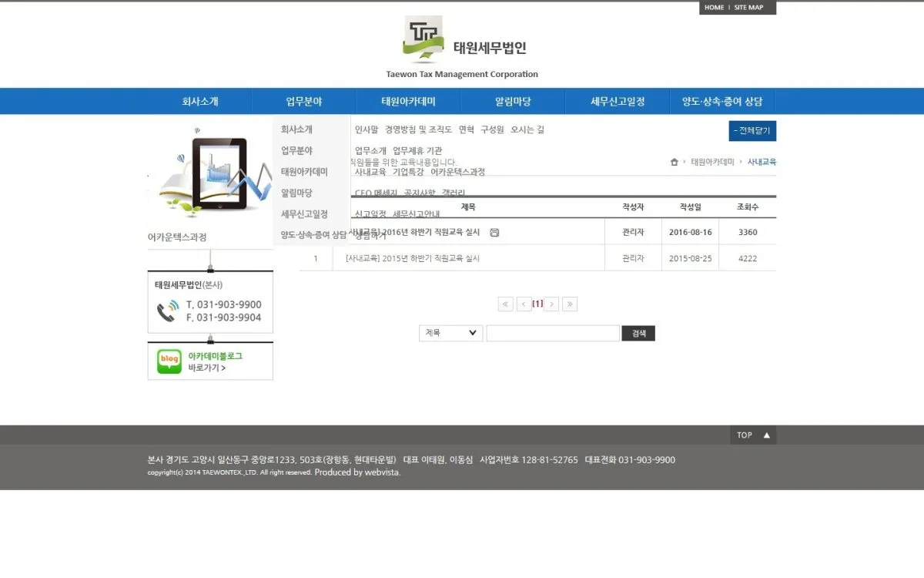924x578 pixels.
Task: Select 업무분야 in the dropdown menu panel
Action: 296,150
